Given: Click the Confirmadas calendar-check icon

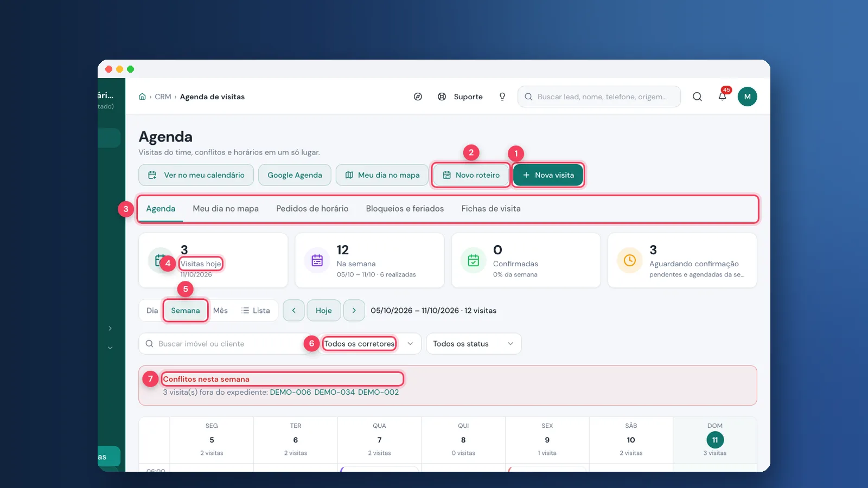Looking at the screenshot, I should pos(474,261).
